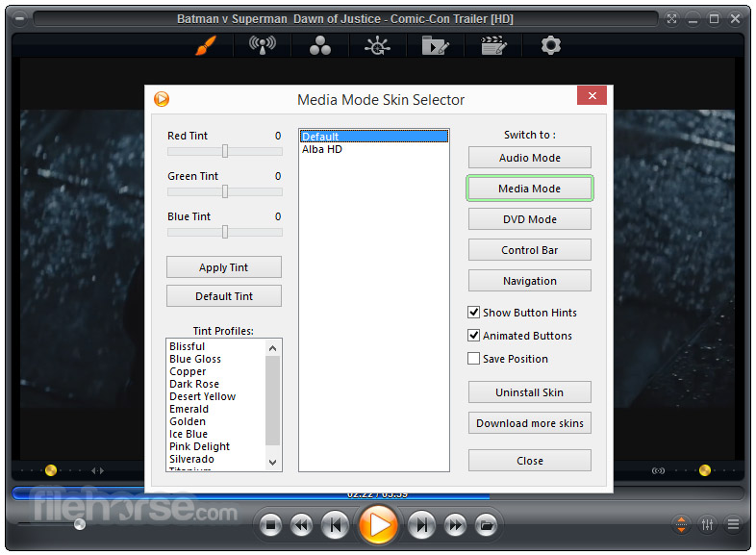Toggle Animated Buttons checkbox
The height and width of the screenshot is (555, 756).
[473, 335]
